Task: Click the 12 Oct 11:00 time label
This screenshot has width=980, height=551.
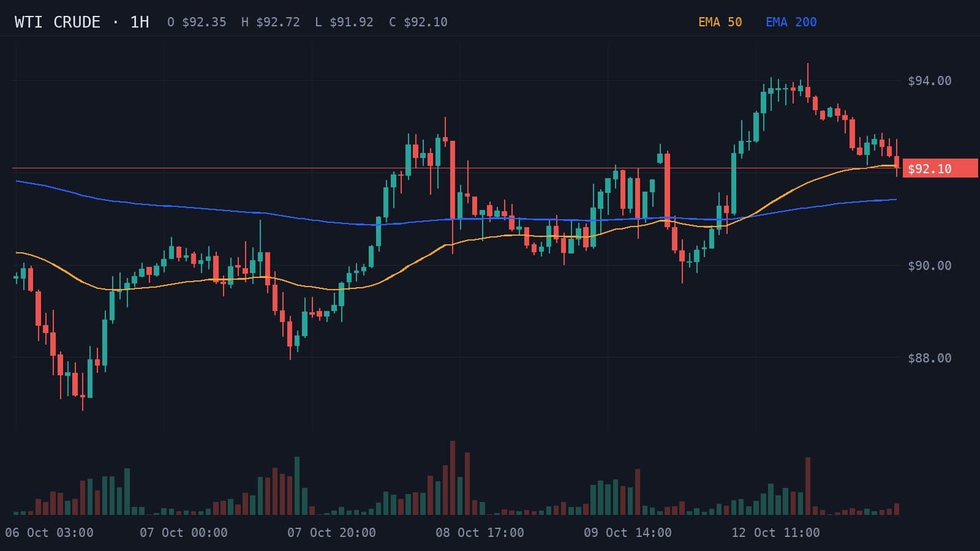Action: tap(776, 533)
